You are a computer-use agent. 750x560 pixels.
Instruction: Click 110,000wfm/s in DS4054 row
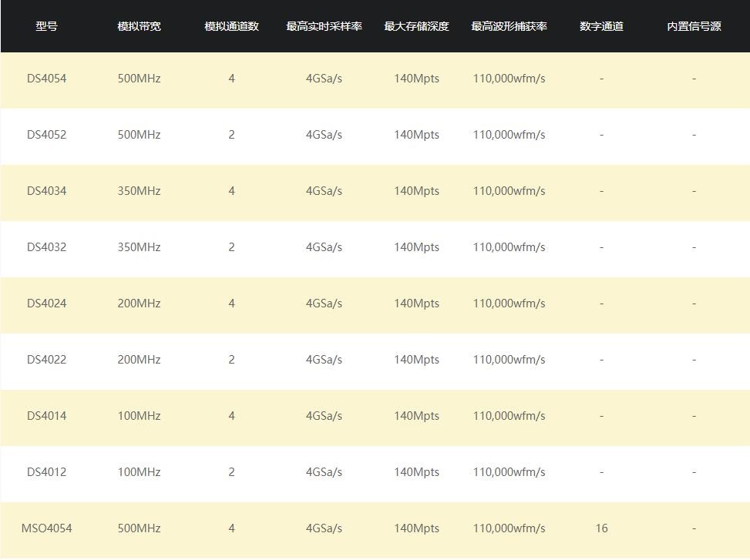[510, 79]
